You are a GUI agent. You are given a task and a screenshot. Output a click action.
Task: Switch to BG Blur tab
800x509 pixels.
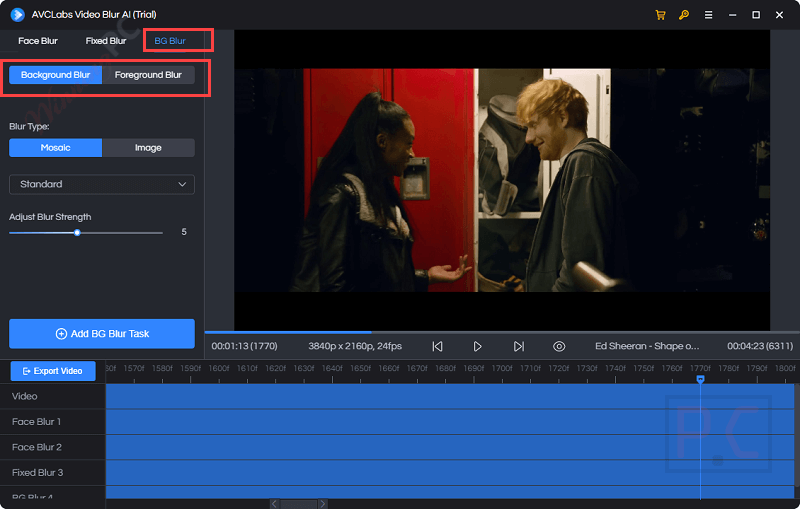click(x=170, y=41)
